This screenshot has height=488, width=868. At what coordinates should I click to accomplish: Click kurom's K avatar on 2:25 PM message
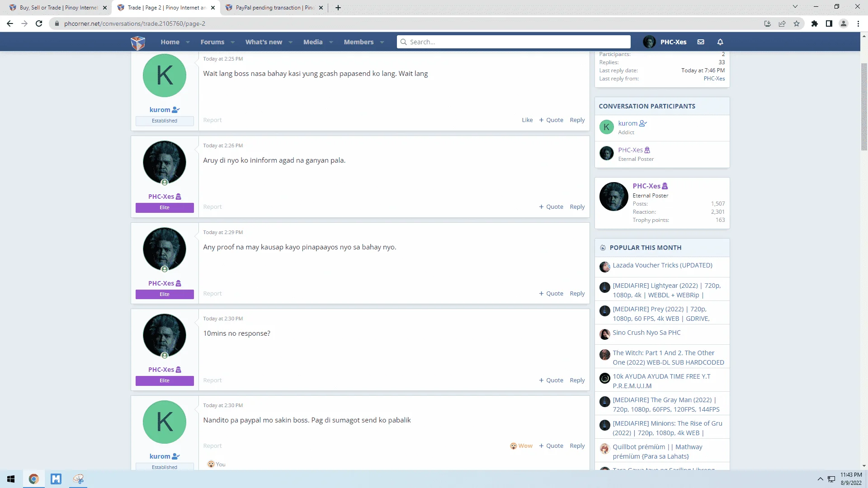click(165, 75)
